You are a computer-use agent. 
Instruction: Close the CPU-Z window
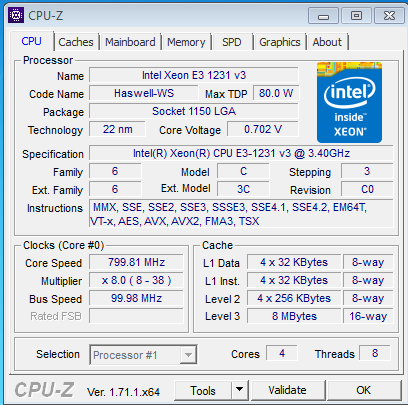tap(389, 16)
